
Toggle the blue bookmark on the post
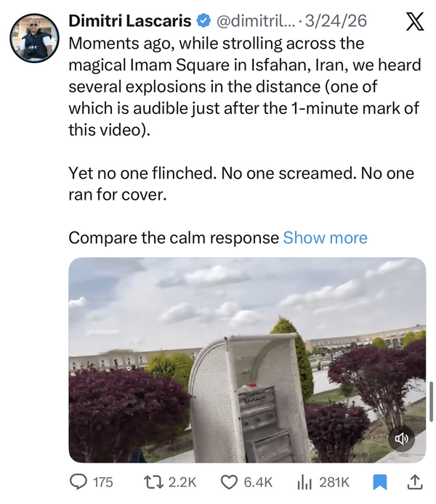[x=380, y=482]
